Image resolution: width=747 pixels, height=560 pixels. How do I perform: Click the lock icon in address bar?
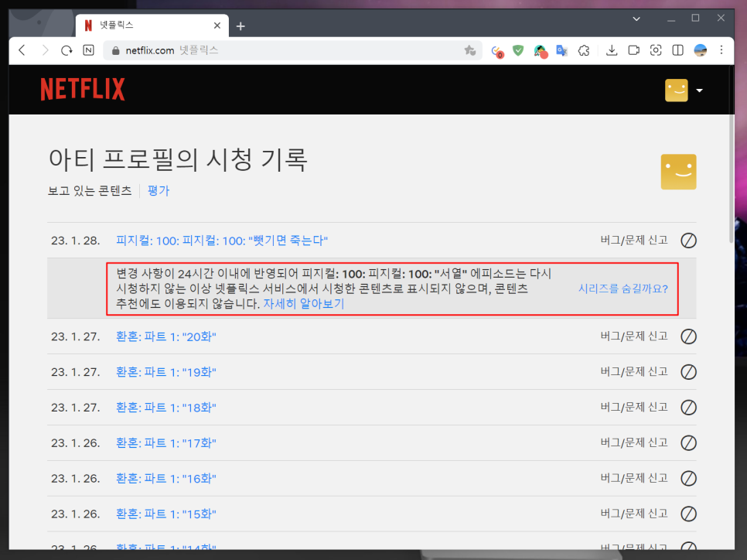click(x=115, y=50)
